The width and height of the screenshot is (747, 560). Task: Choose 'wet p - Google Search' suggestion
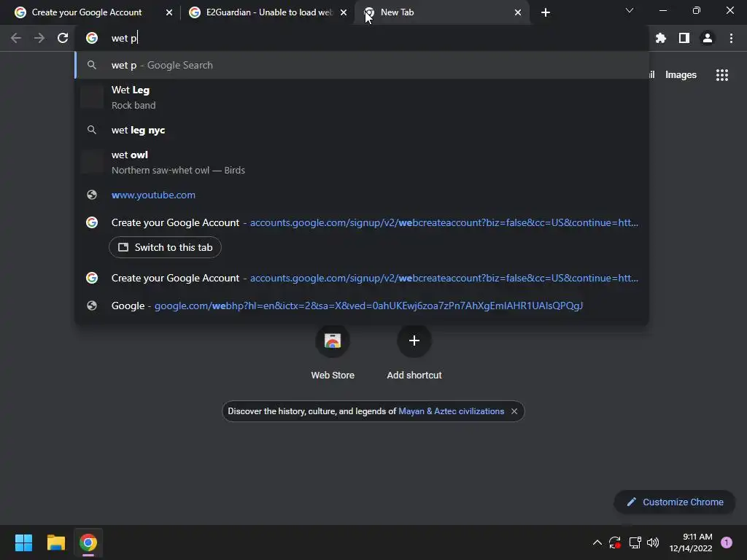(362, 65)
